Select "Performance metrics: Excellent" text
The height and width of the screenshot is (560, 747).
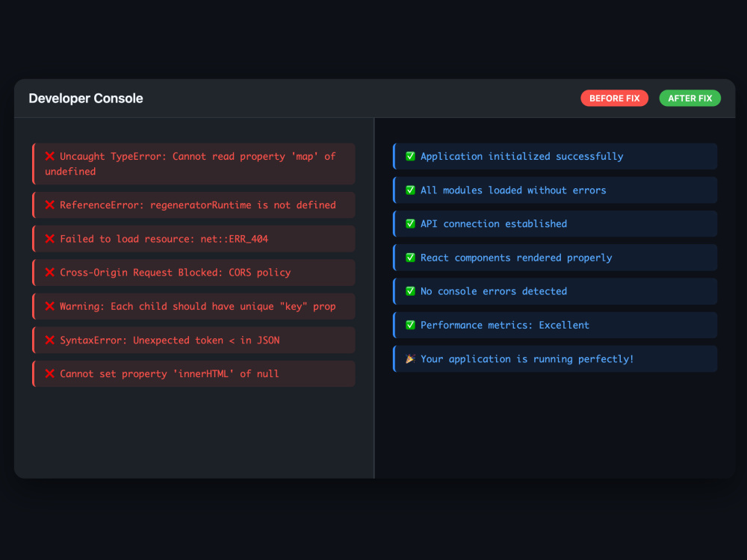(504, 326)
